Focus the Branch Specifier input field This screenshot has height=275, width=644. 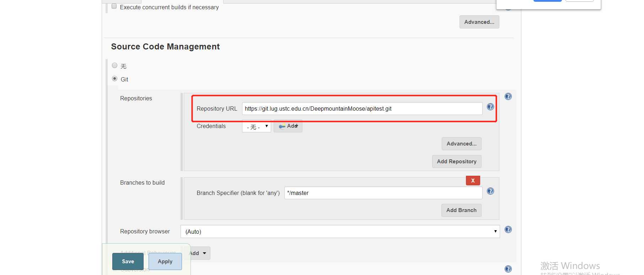pos(383,193)
